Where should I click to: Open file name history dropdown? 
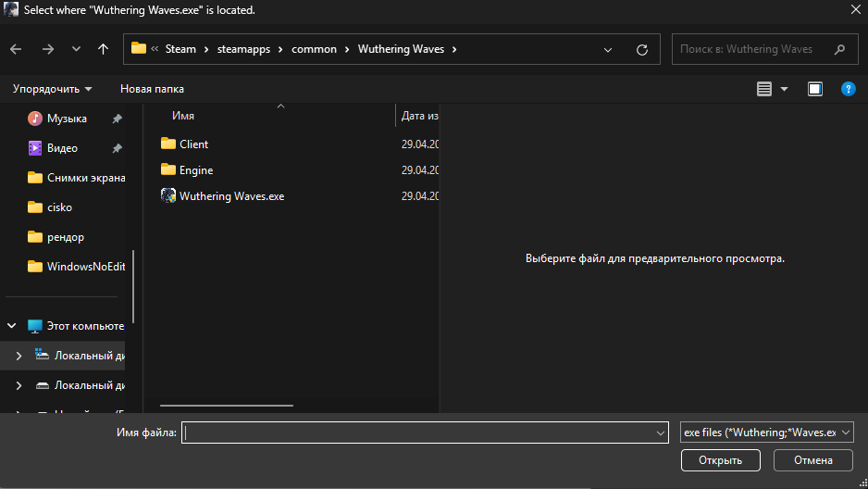point(661,433)
